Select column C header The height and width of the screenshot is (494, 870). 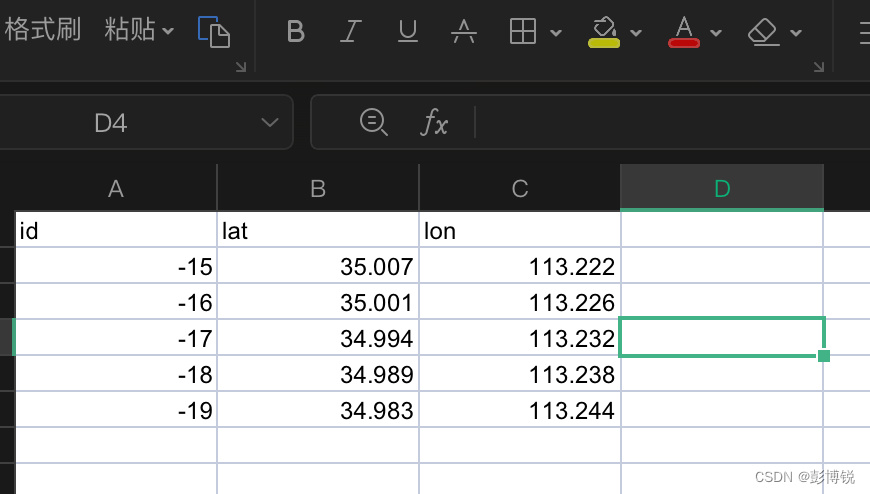[x=520, y=188]
